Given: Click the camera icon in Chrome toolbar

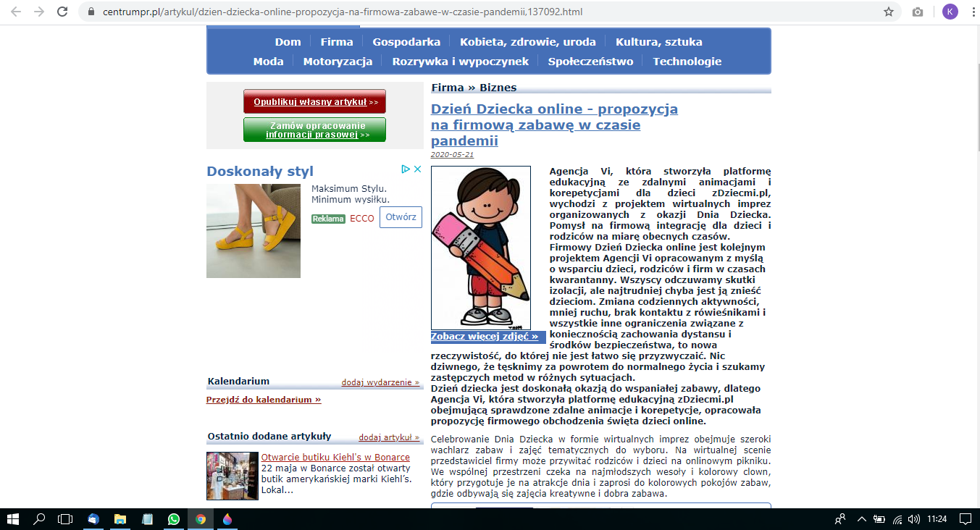Looking at the screenshot, I should coord(918,12).
